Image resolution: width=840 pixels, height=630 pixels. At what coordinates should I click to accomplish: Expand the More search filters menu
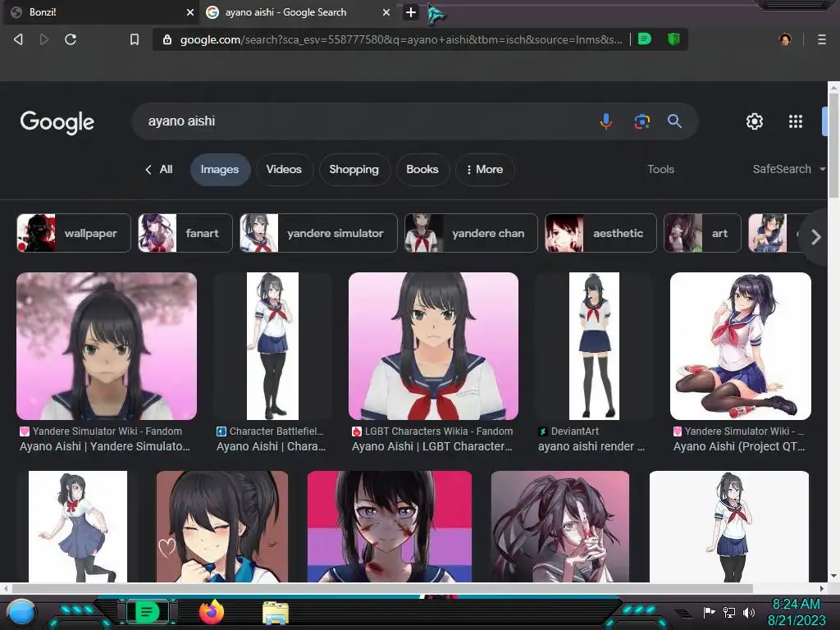click(485, 169)
